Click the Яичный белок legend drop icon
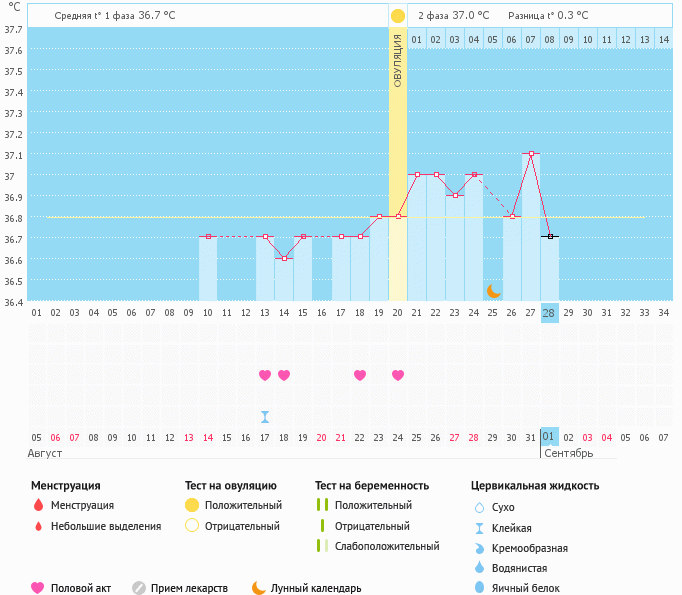682x595 pixels. tap(479, 588)
